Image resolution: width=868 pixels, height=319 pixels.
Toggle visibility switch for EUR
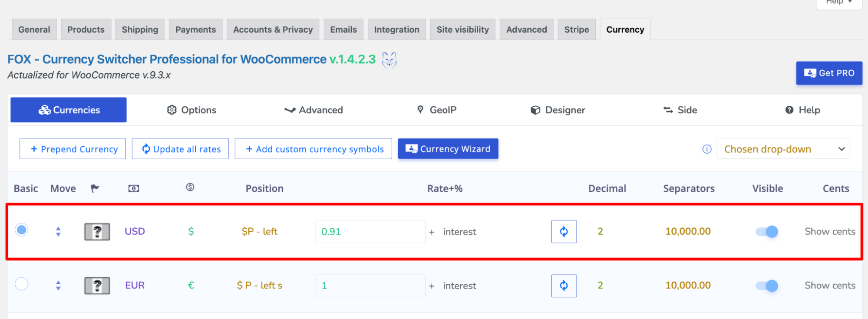[x=767, y=286]
